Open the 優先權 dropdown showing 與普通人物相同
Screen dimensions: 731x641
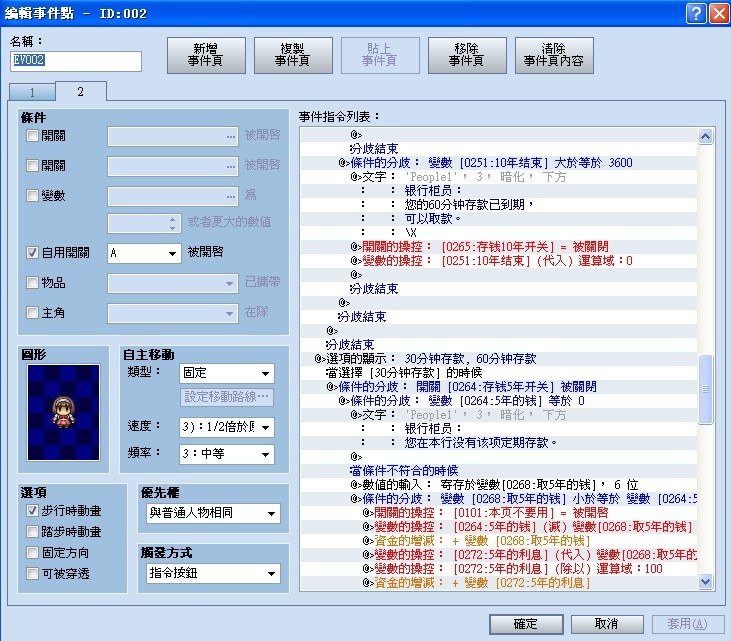pos(213,513)
